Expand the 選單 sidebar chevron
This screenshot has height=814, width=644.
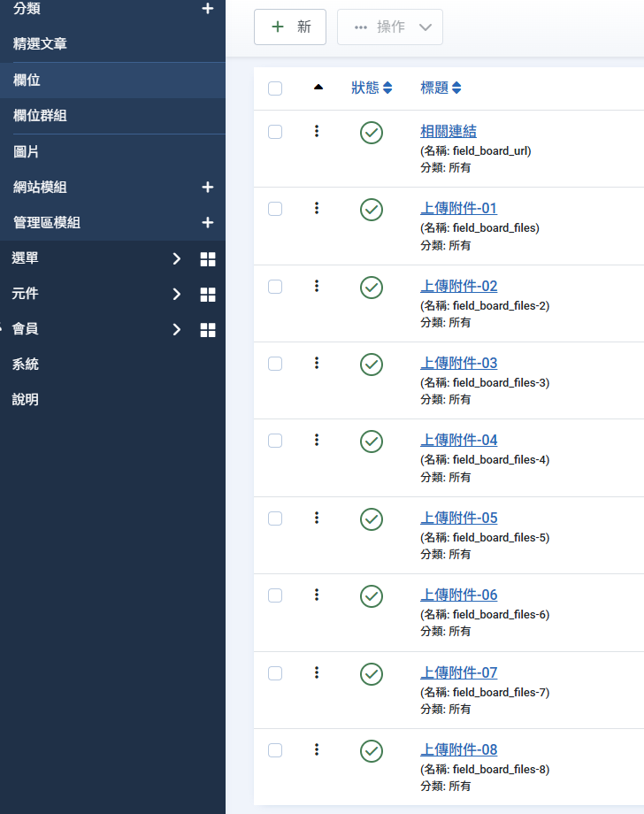pyautogui.click(x=177, y=258)
